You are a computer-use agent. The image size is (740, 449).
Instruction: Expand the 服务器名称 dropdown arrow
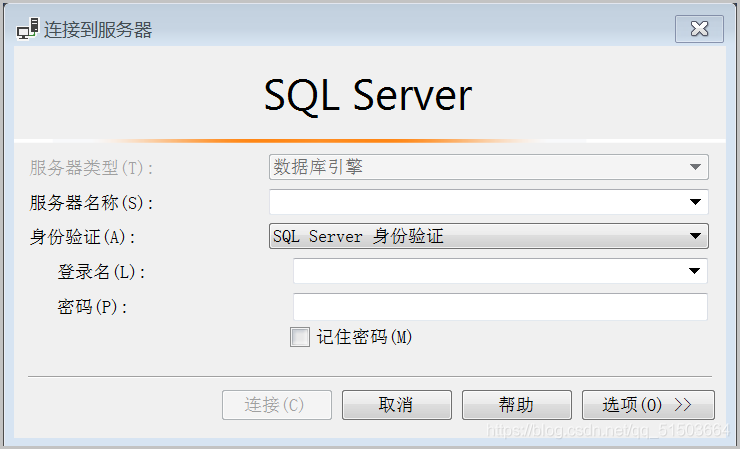coord(695,202)
